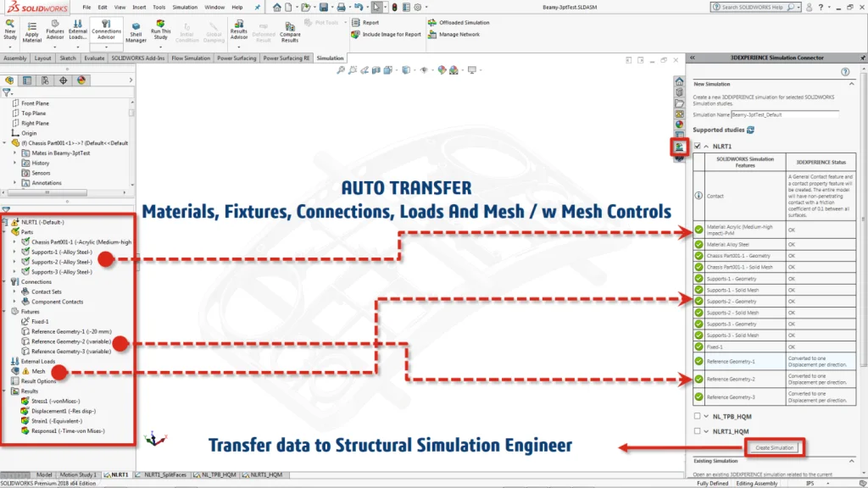Screen dimensions: 868x488
Task: Select Stress1 (-vonMises-) result
Action: pyautogui.click(x=55, y=401)
